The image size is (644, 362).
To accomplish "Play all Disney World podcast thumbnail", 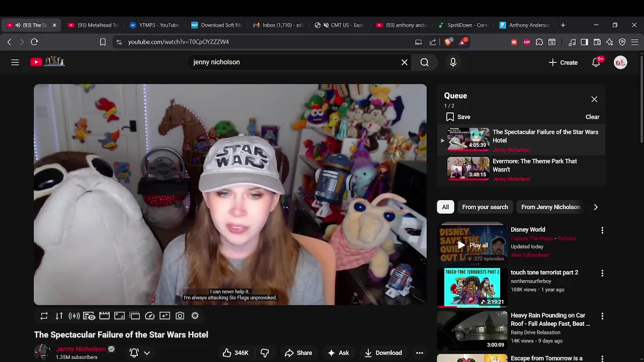I will click(472, 244).
